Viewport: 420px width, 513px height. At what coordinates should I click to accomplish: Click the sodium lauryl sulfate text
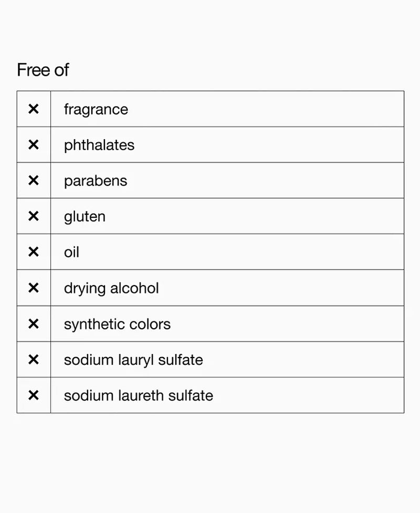[x=133, y=360]
